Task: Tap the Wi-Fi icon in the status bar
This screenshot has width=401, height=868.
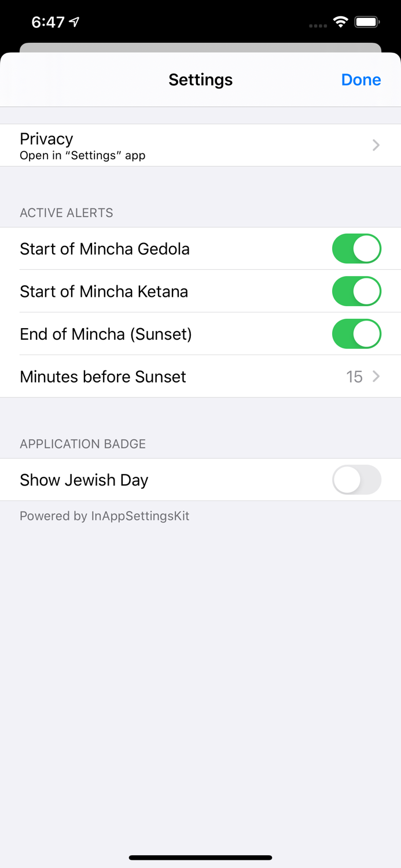Action: [340, 21]
